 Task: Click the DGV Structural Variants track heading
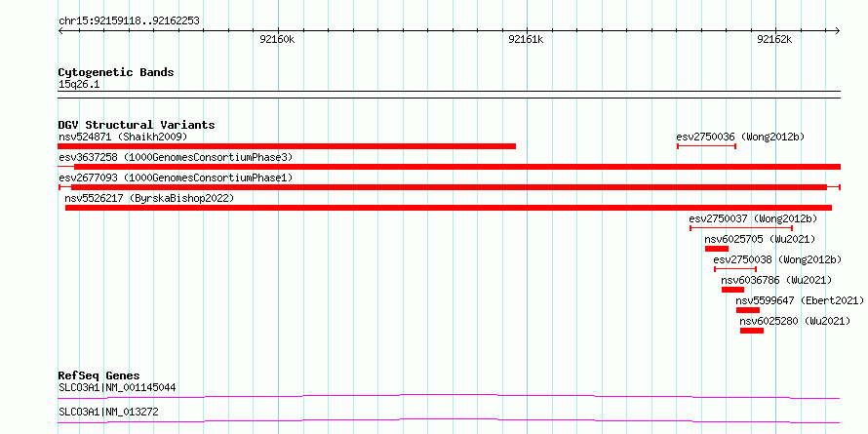137,125
